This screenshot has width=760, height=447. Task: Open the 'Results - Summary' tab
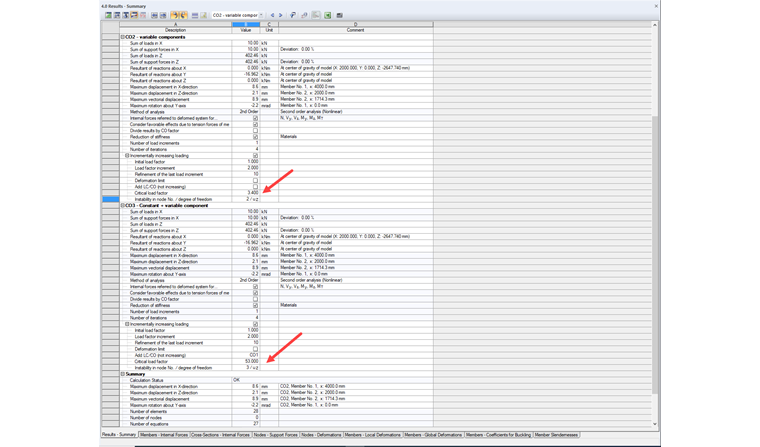119,434
